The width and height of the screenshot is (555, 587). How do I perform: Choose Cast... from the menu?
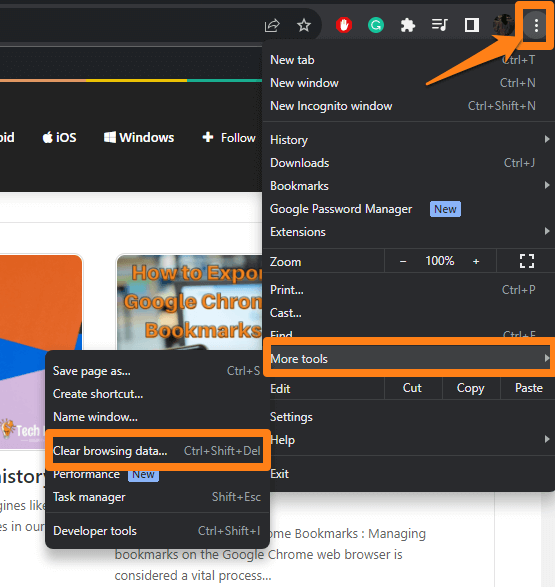click(x=409, y=313)
